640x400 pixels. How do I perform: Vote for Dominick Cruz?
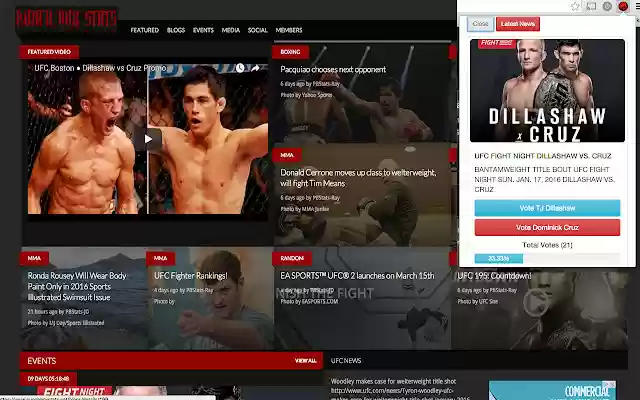point(547,227)
